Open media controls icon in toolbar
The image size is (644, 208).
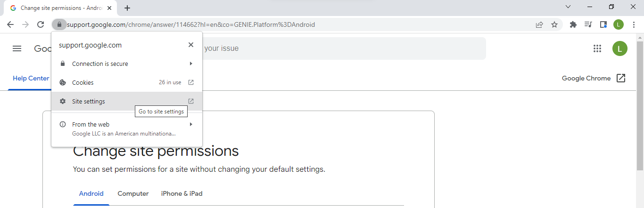588,24
